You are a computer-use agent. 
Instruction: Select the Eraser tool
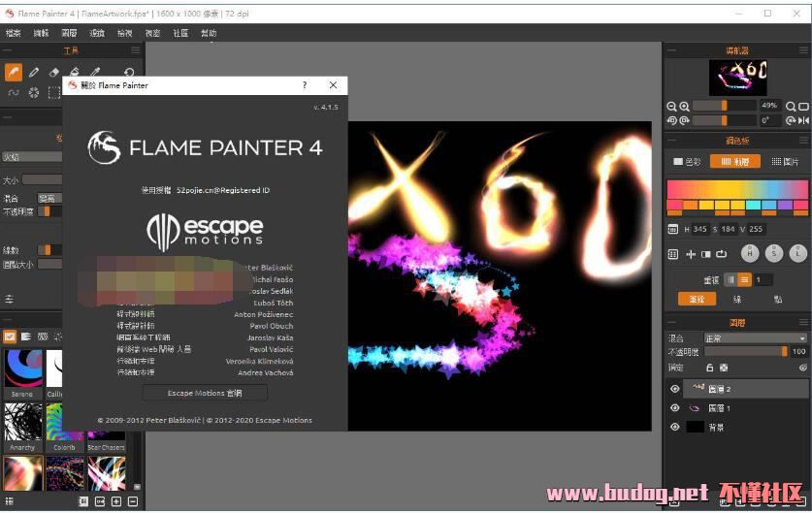[54, 72]
